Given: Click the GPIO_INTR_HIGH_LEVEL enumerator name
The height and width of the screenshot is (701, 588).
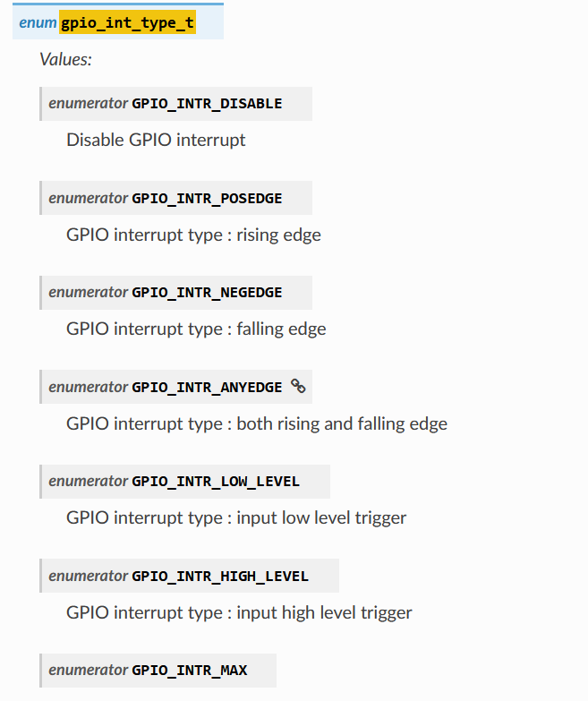Looking at the screenshot, I should coord(220,576).
